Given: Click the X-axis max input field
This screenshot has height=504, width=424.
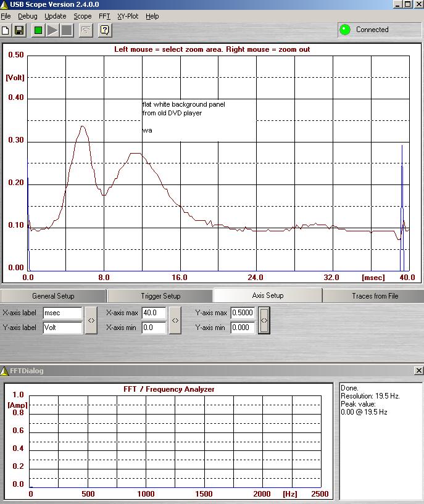Looking at the screenshot, I should [x=154, y=313].
